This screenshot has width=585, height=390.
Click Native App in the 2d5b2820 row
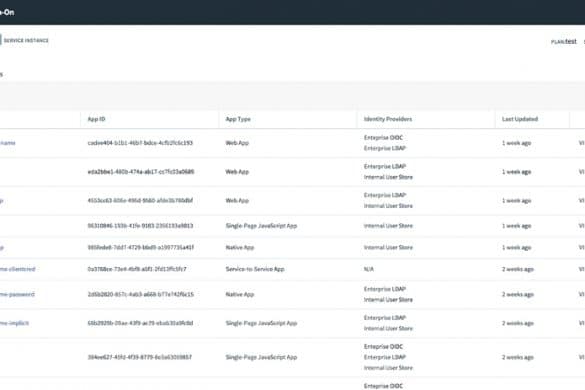240,294
